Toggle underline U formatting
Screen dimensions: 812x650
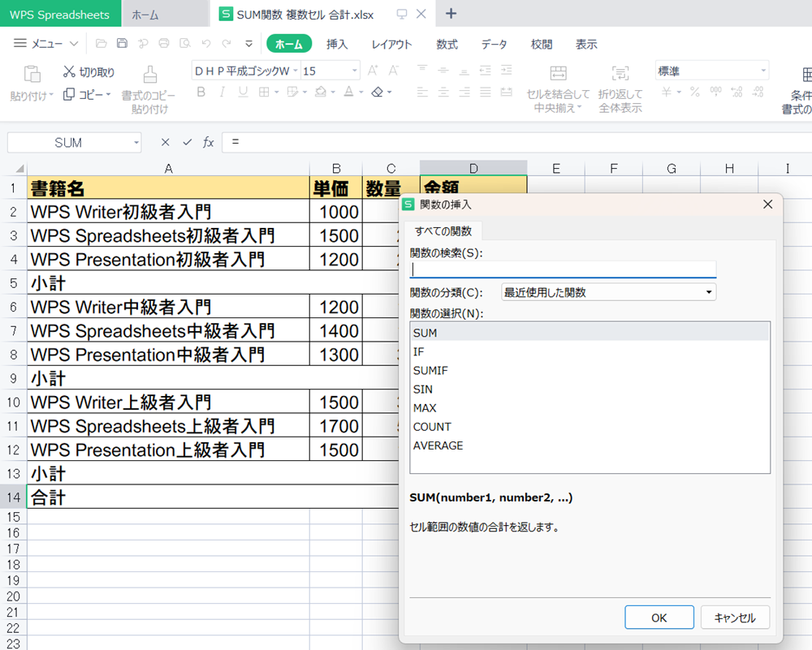pos(242,93)
